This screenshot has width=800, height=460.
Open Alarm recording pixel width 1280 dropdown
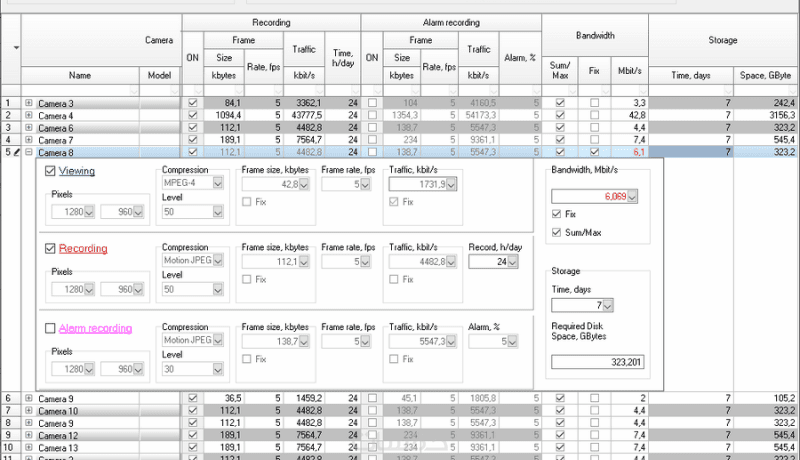[89, 369]
